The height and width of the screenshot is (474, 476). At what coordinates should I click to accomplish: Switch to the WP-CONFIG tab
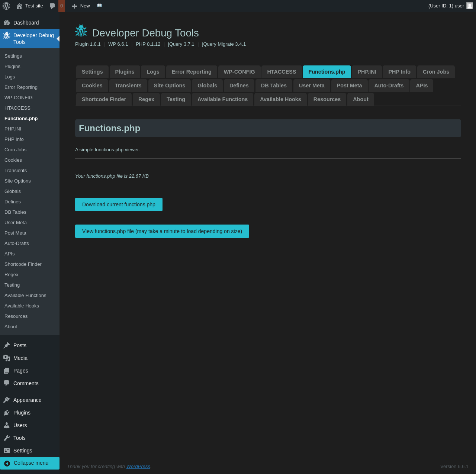[239, 72]
